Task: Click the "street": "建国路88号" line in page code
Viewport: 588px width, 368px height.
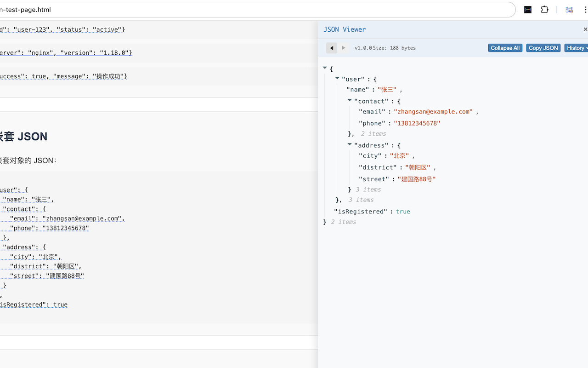Action: [x=47, y=276]
